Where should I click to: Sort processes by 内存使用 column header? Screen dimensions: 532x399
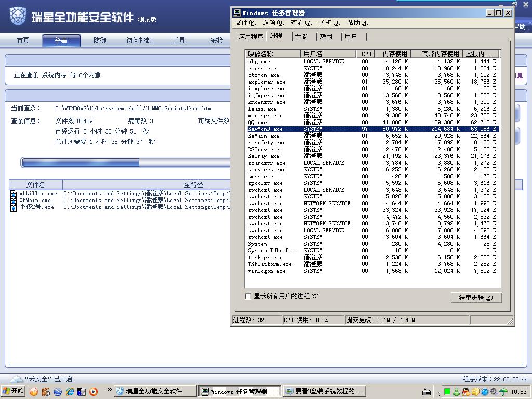click(393, 54)
